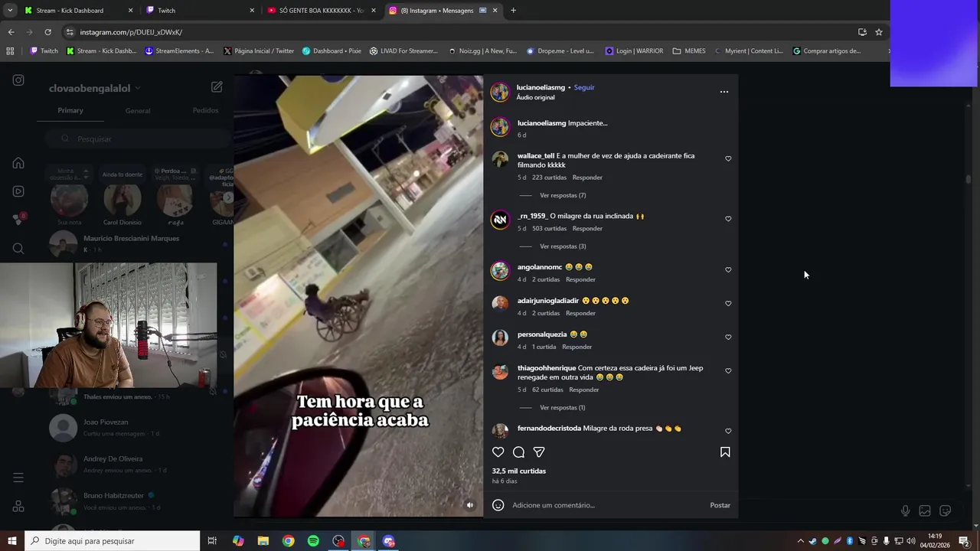The height and width of the screenshot is (551, 980).
Task: Share the post with the paper-plane icon
Action: click(x=539, y=452)
